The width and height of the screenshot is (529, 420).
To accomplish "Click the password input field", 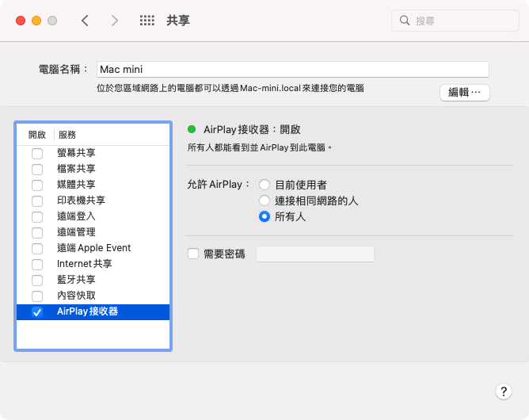I will (314, 254).
